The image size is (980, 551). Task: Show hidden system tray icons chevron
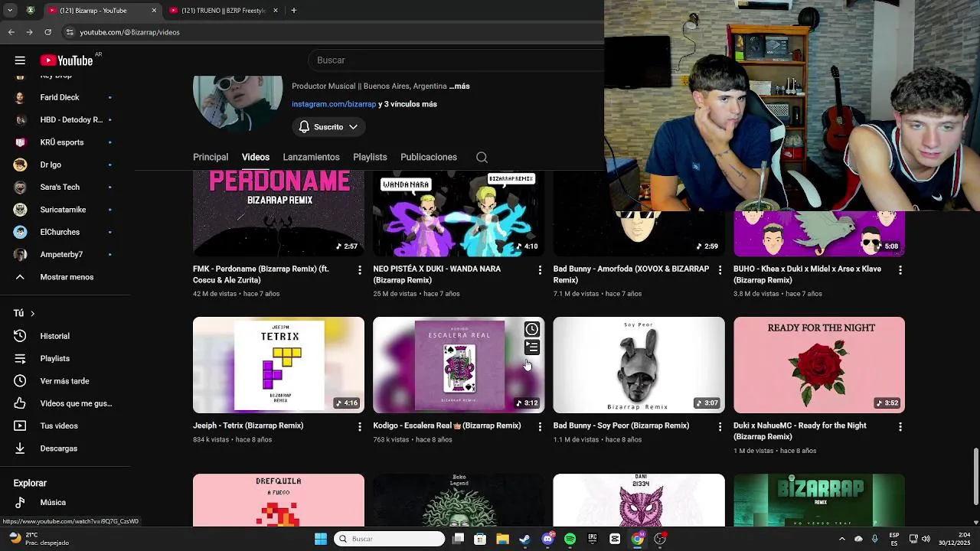[841, 539]
